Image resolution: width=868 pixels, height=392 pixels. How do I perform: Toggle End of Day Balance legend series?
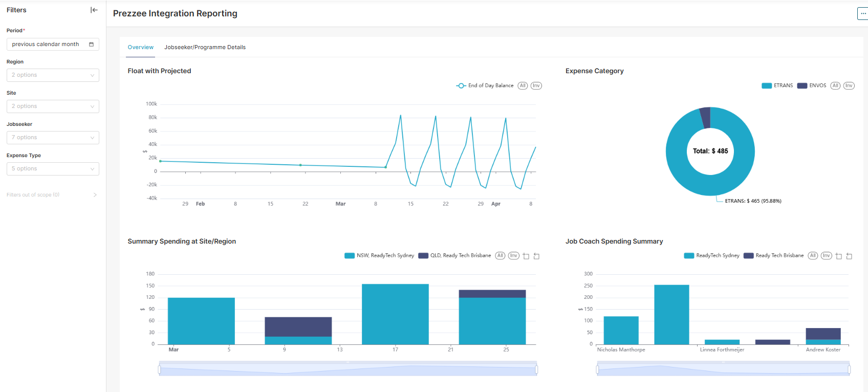(x=485, y=85)
